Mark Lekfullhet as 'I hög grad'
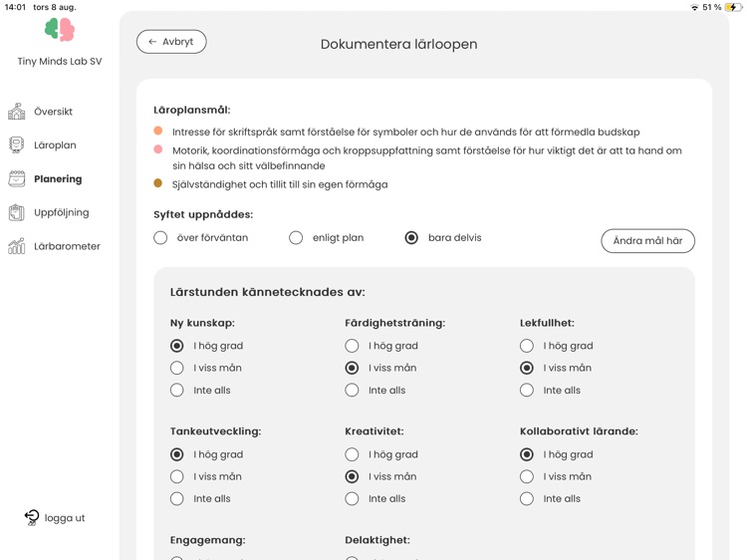This screenshot has height=560, width=747. pos(527,346)
